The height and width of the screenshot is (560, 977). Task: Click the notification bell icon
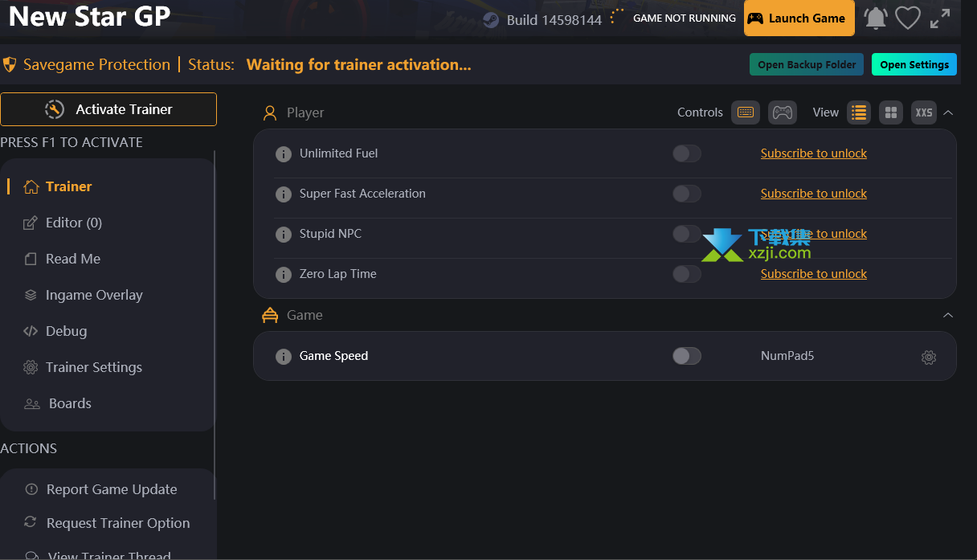click(x=875, y=18)
